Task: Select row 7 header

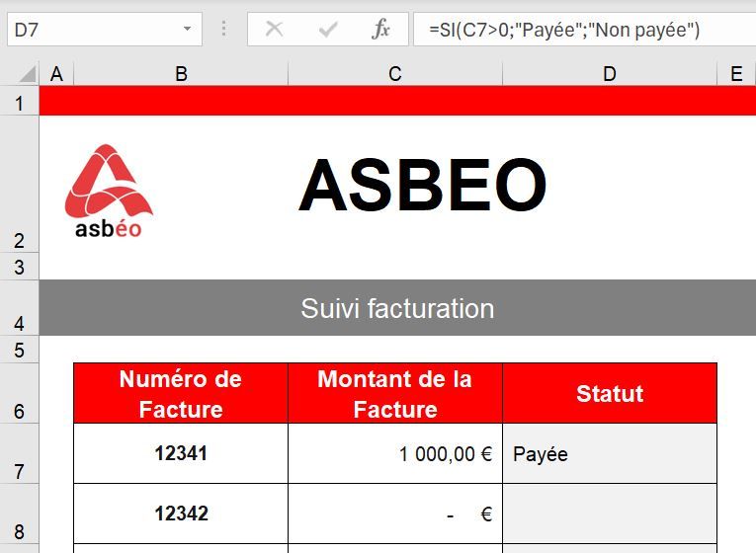Action: tap(20, 453)
